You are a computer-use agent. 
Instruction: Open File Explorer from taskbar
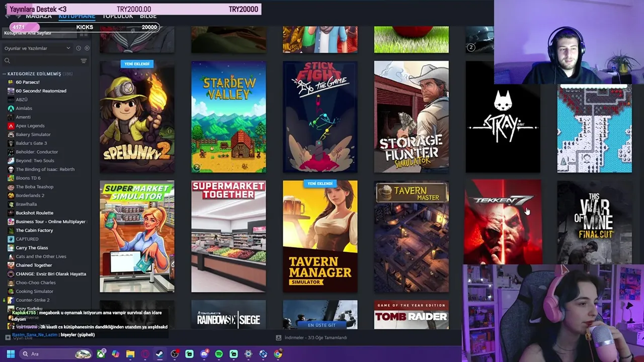[x=130, y=354]
